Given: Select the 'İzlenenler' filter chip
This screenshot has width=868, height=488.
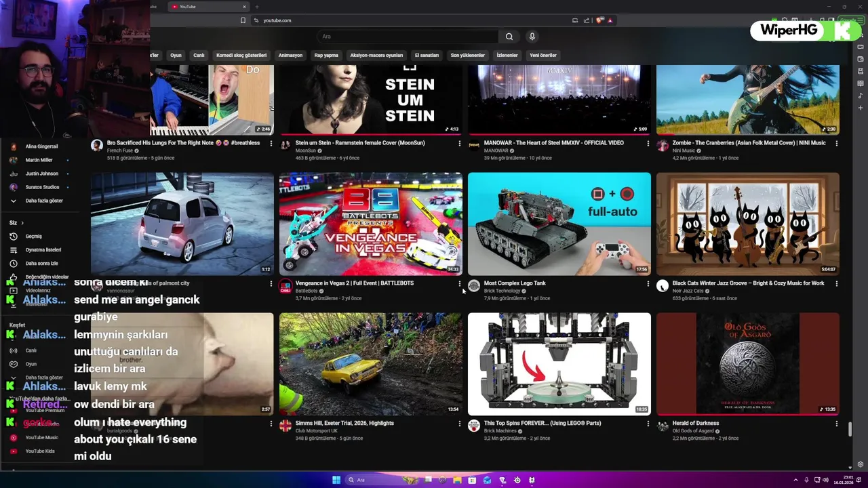Looking at the screenshot, I should (x=507, y=56).
